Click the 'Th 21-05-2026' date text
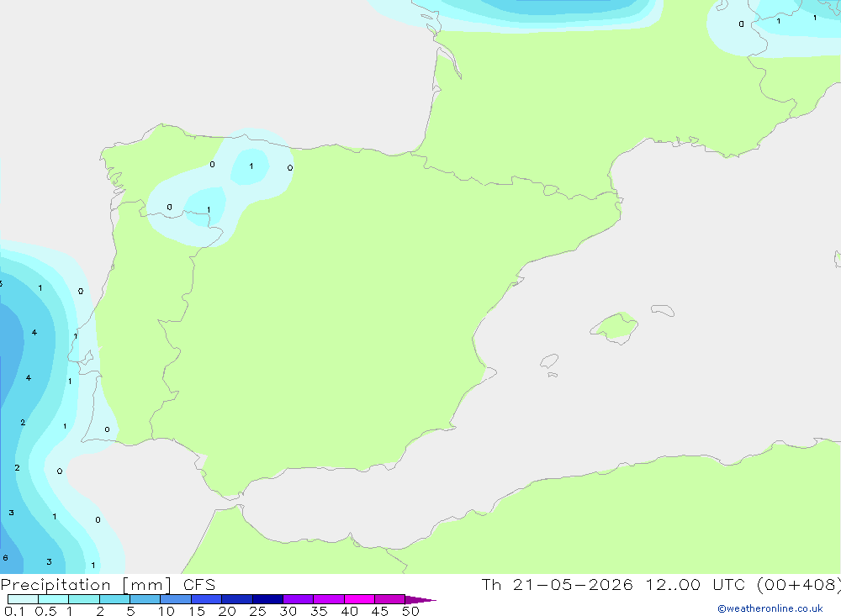This screenshot has width=841, height=616. coord(558,584)
